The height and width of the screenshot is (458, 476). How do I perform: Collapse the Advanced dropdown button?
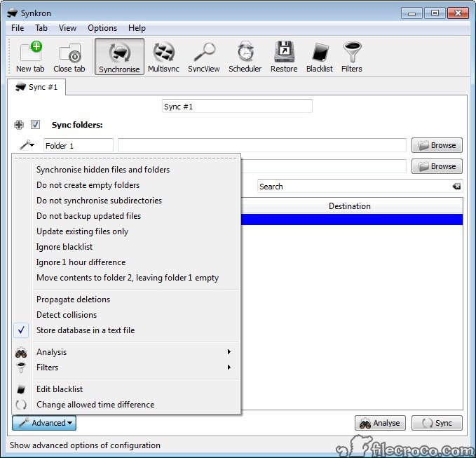[44, 423]
